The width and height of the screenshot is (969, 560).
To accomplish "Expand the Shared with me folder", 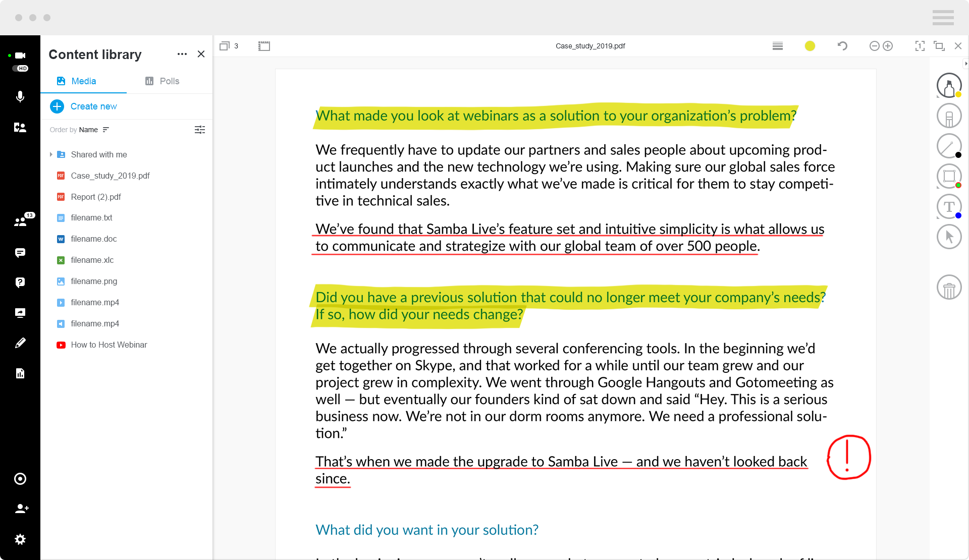I will [x=50, y=154].
